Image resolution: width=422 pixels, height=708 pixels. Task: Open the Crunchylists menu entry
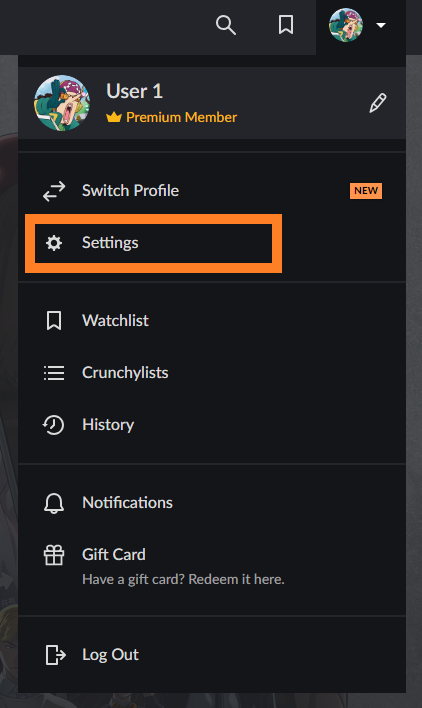click(212, 373)
